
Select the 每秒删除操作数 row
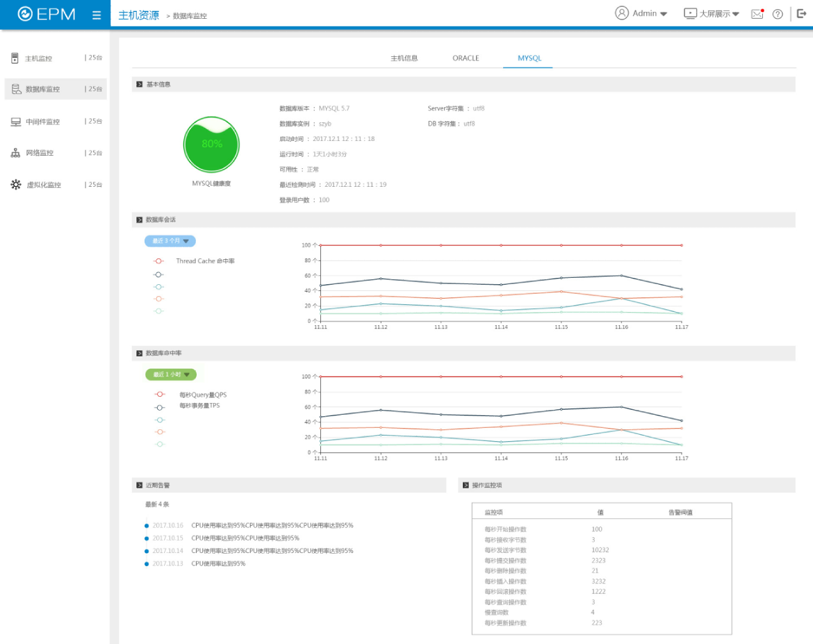click(602, 571)
